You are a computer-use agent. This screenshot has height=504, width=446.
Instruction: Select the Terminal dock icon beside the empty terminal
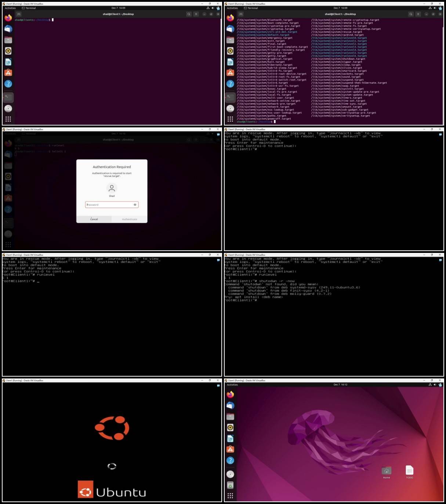(x=8, y=97)
